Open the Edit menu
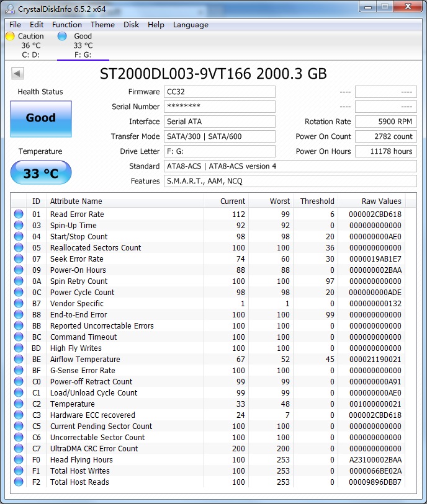The height and width of the screenshot is (504, 427). click(x=37, y=25)
